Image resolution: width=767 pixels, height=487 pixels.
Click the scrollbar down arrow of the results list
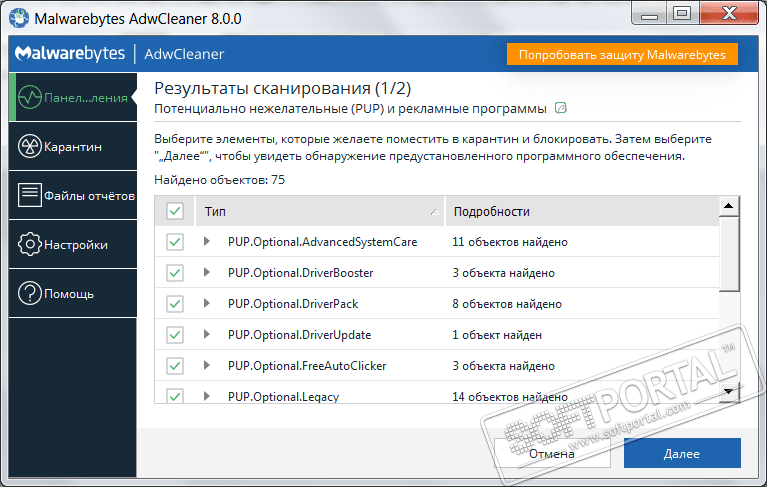point(729,392)
